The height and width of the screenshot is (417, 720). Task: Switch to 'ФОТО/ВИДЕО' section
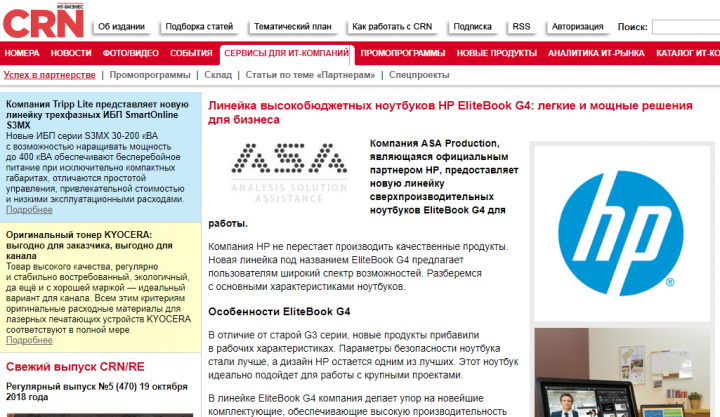pos(131,53)
